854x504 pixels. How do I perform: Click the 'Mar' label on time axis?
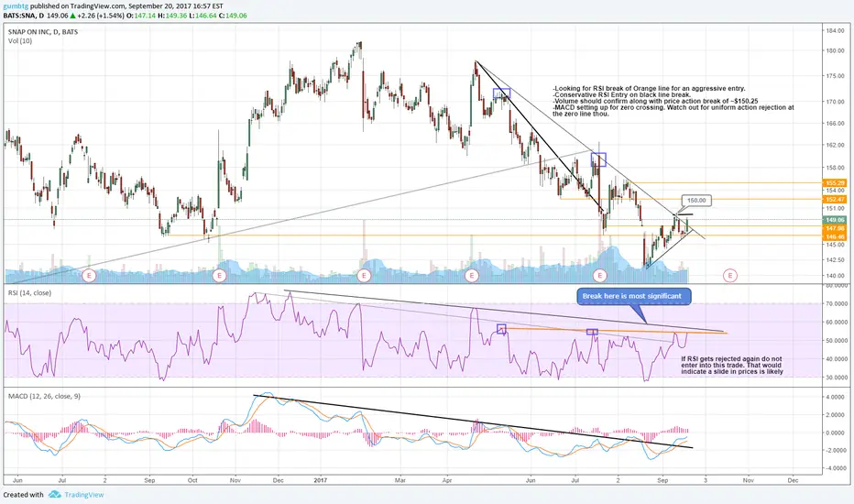[x=400, y=480]
